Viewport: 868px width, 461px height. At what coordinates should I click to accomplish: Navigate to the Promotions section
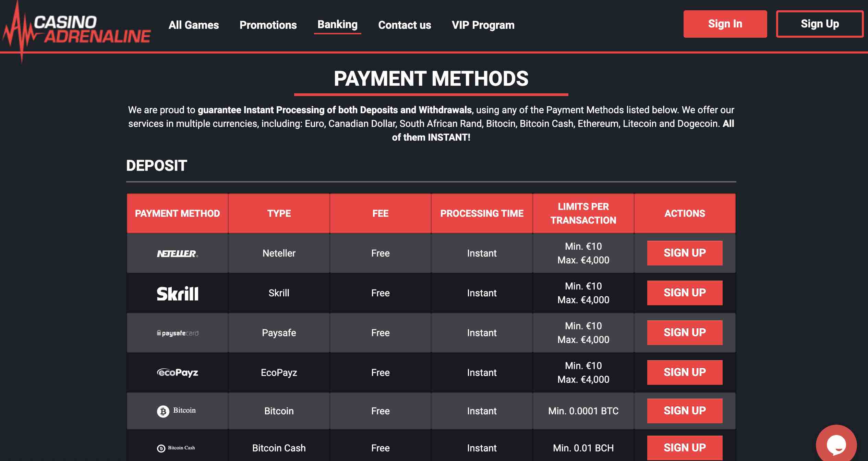click(268, 25)
